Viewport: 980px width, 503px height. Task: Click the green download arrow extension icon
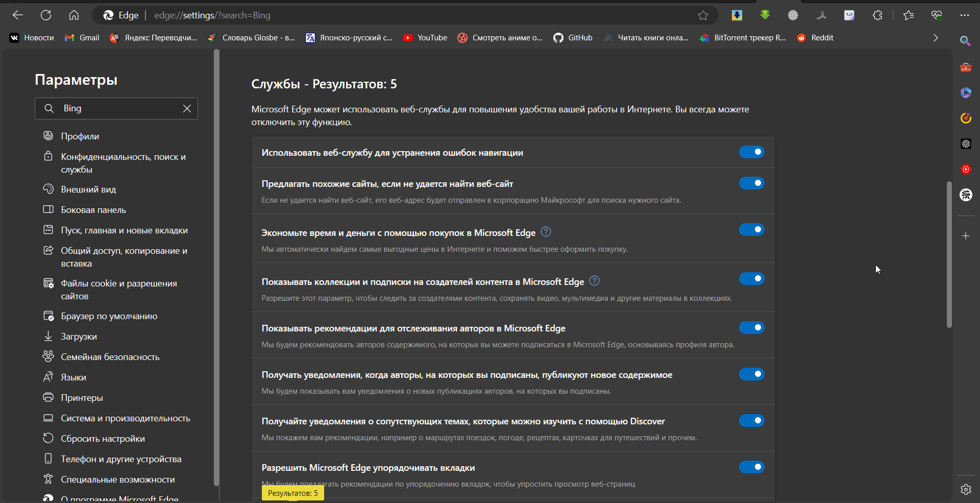tap(765, 15)
